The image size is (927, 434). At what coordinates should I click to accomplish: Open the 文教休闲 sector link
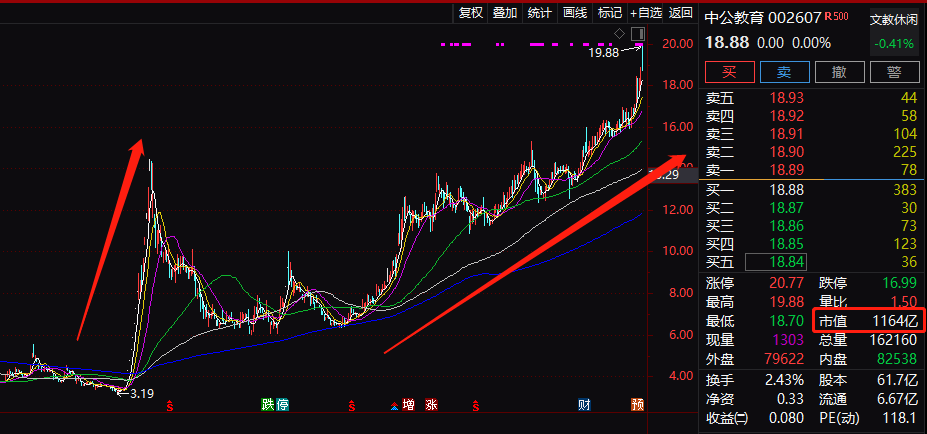[x=894, y=20]
